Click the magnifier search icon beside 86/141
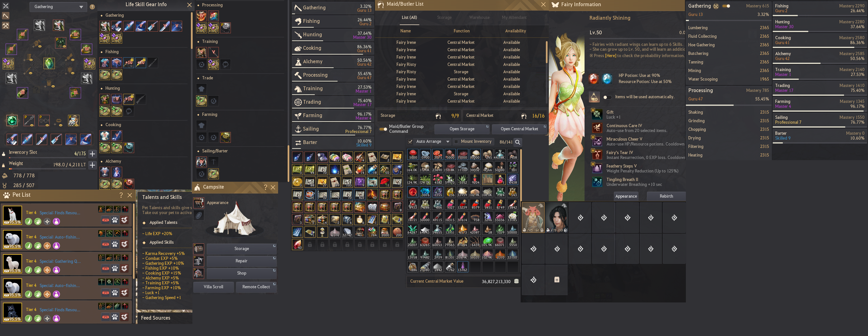The image size is (868, 336). [518, 142]
